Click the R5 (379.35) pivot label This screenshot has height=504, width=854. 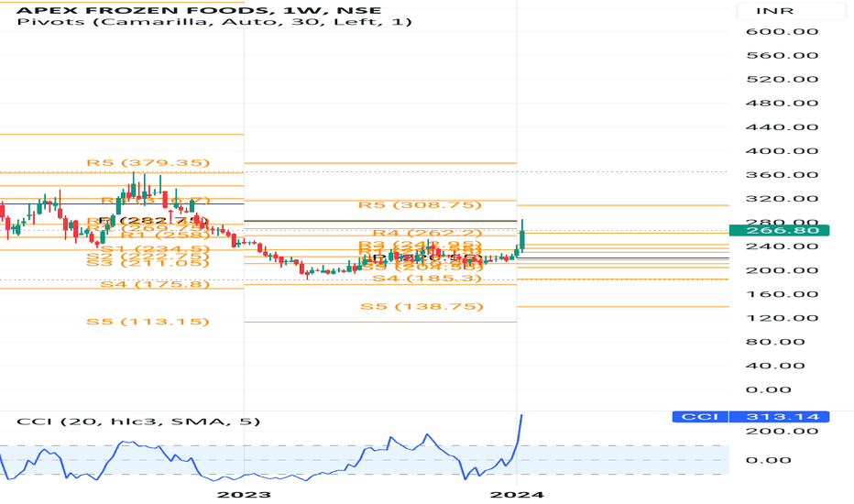[x=148, y=163]
